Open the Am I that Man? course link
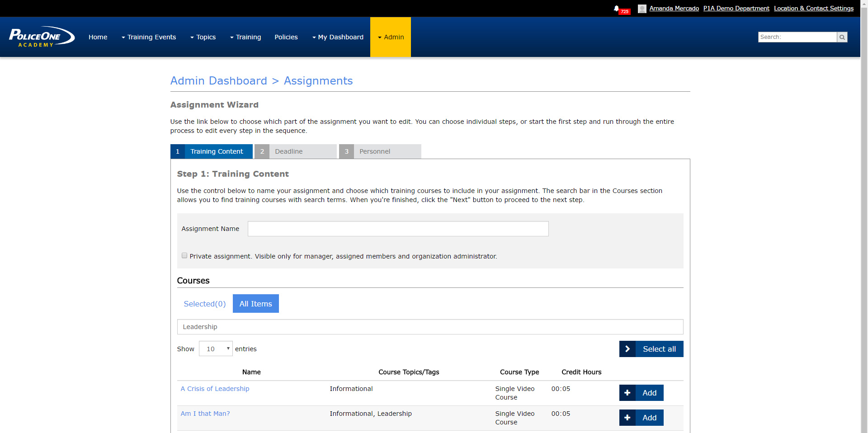This screenshot has height=433, width=868. click(205, 414)
